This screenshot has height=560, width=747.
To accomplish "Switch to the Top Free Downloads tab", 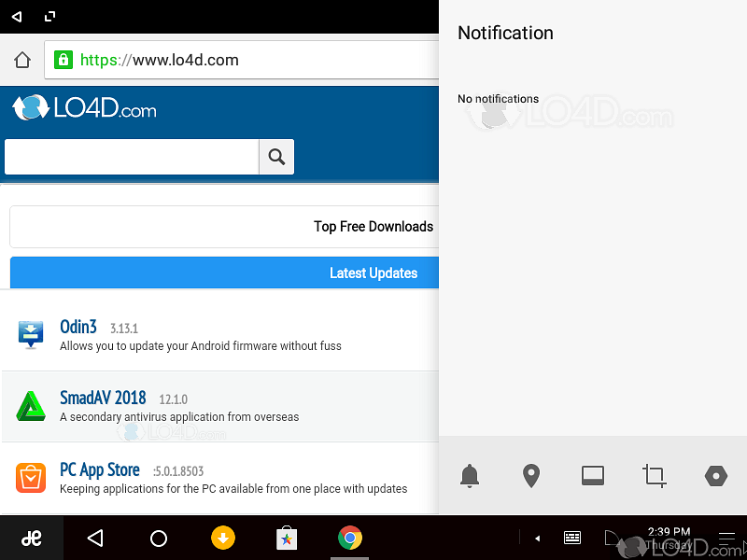I will coord(224,227).
